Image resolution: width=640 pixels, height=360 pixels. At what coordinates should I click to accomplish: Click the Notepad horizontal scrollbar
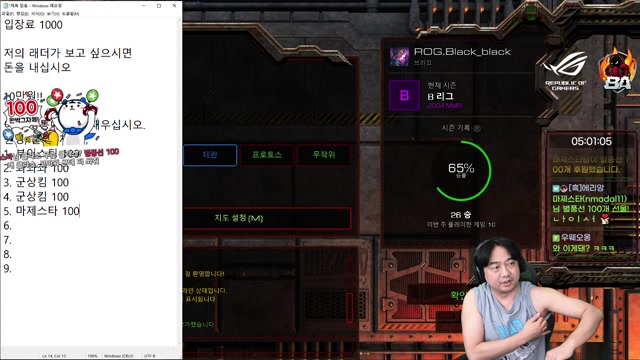tap(89, 349)
